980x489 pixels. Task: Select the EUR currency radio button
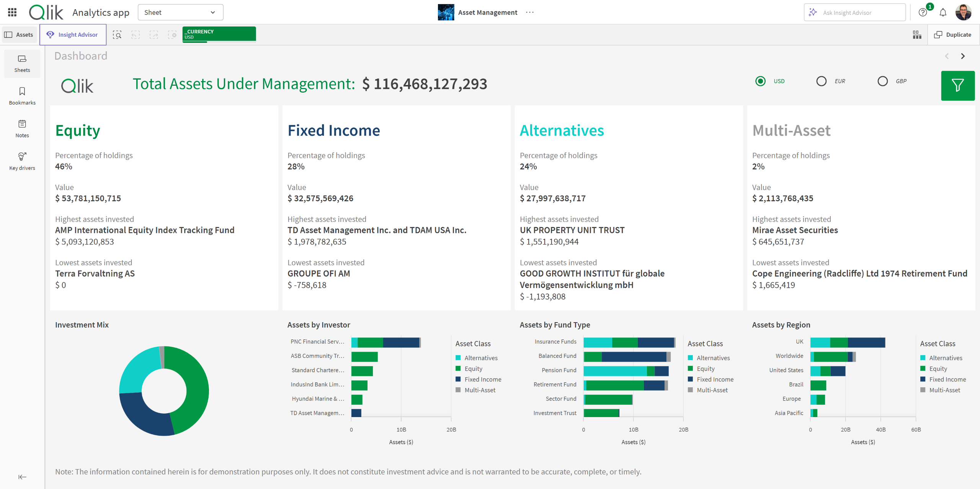(821, 81)
